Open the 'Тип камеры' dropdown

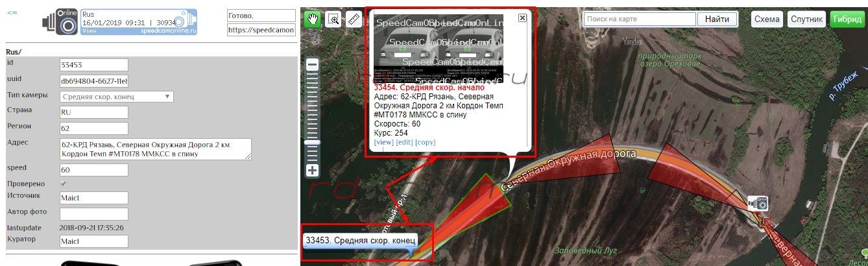(117, 97)
